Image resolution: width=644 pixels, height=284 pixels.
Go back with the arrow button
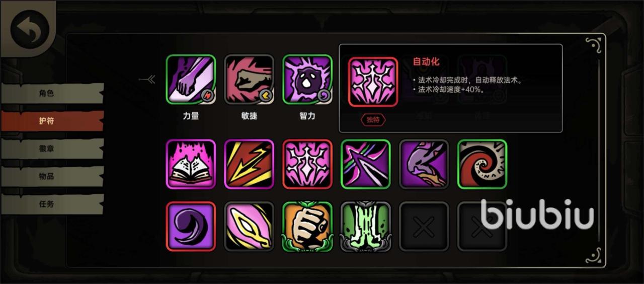tap(30, 30)
